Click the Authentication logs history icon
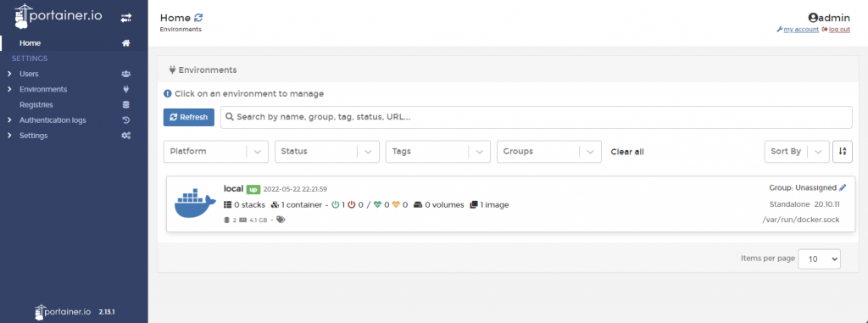Viewport: 868px width, 323px height. pyautogui.click(x=125, y=120)
